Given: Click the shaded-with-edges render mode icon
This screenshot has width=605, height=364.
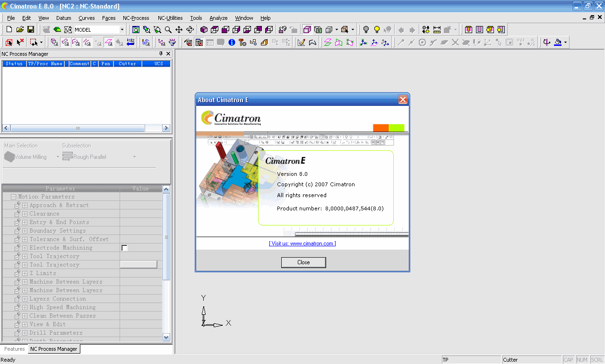Looking at the screenshot, I should 307,29.
